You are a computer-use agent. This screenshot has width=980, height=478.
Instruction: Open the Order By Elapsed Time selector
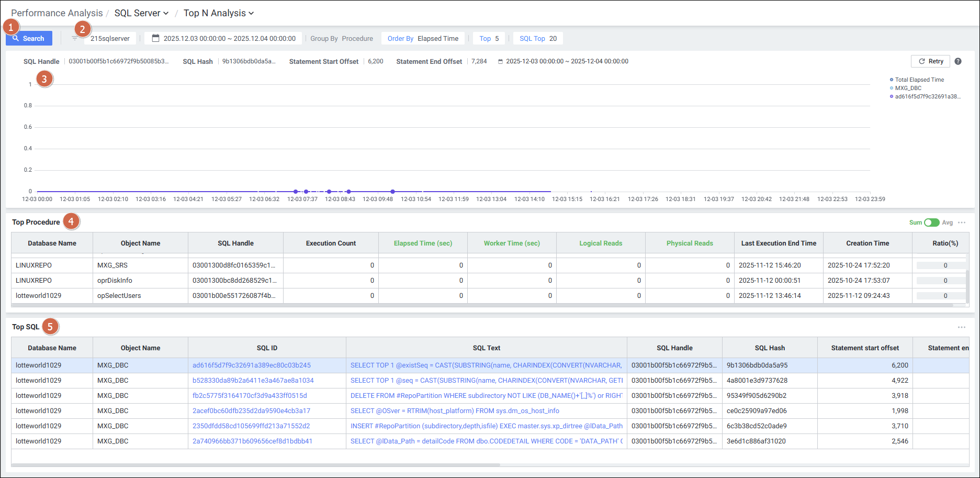pyautogui.click(x=423, y=38)
